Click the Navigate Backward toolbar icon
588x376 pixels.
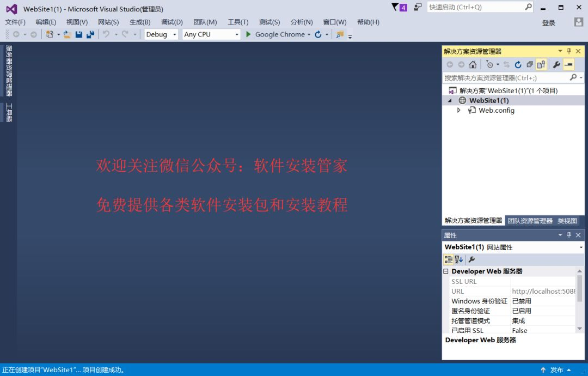pyautogui.click(x=16, y=34)
